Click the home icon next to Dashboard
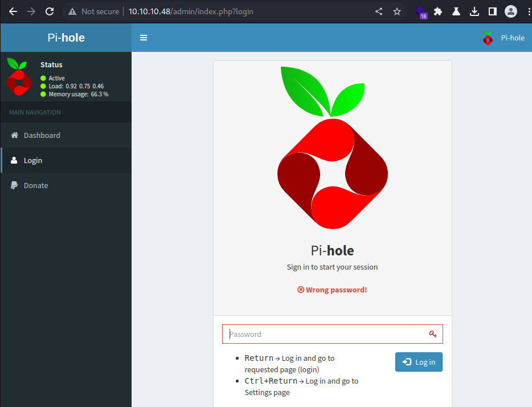This screenshot has width=532, height=407. tap(14, 135)
